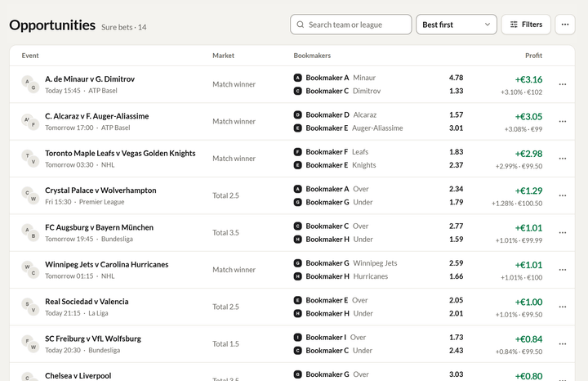Click the Sure bets · 14 count label

[x=124, y=28]
